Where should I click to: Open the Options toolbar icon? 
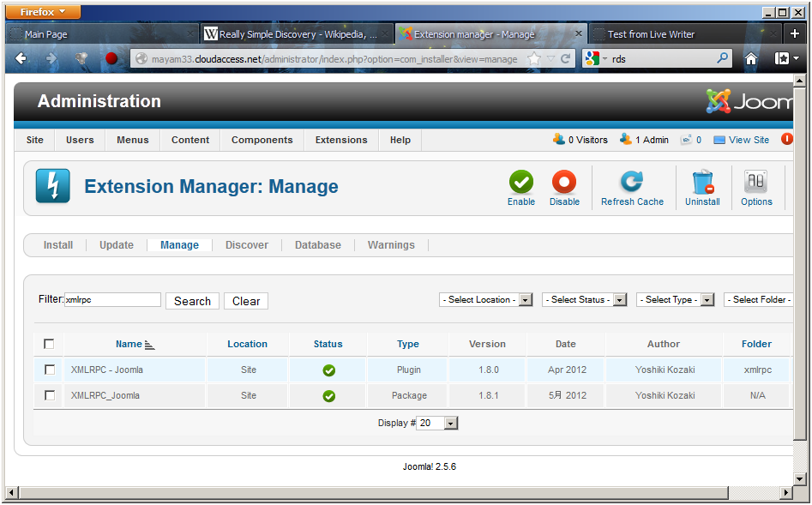point(756,182)
